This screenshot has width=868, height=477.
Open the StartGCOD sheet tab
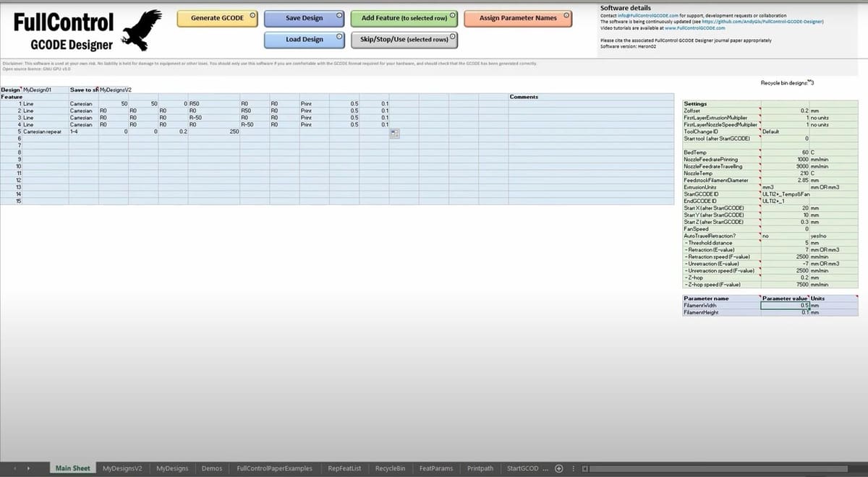click(x=522, y=468)
